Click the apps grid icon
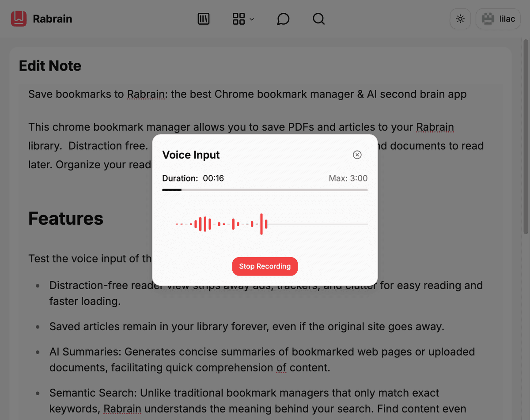The height and width of the screenshot is (420, 530). 239,19
